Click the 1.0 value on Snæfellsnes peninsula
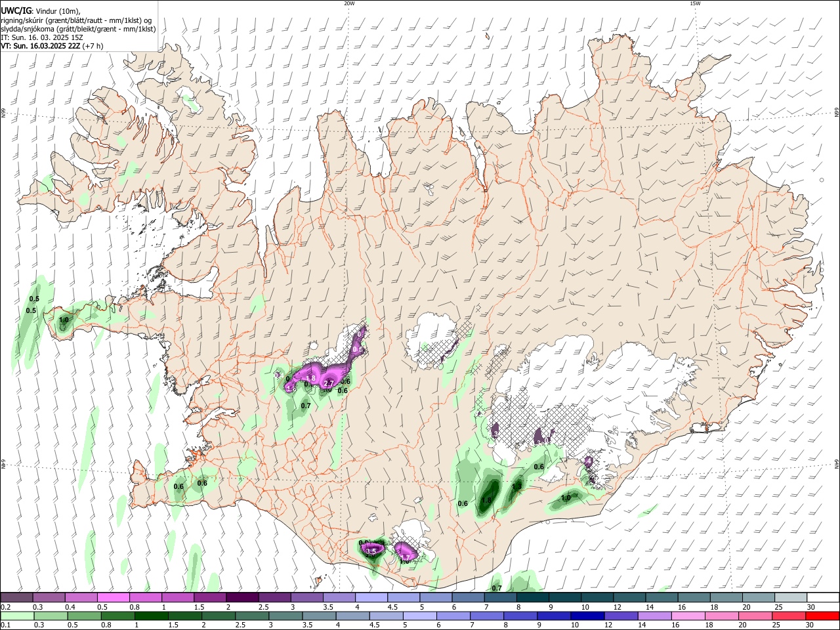 click(64, 320)
